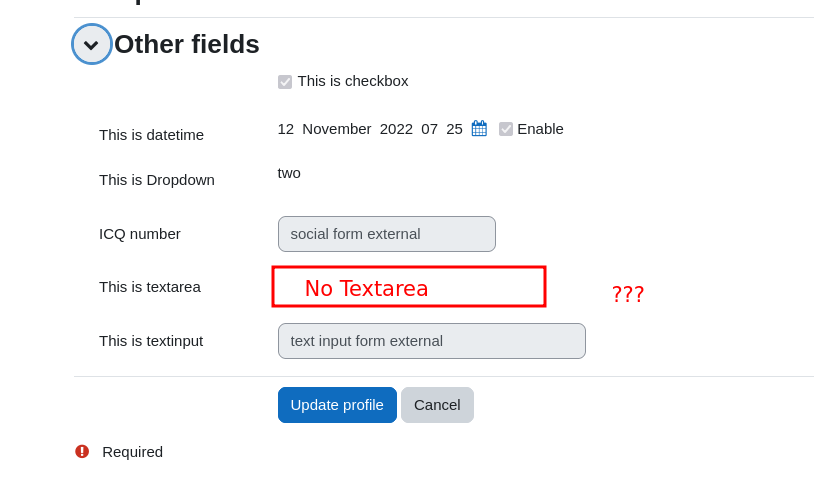Image resolution: width=814 pixels, height=491 pixels.
Task: Toggle the Enable checkbox for datetime
Action: coord(506,129)
